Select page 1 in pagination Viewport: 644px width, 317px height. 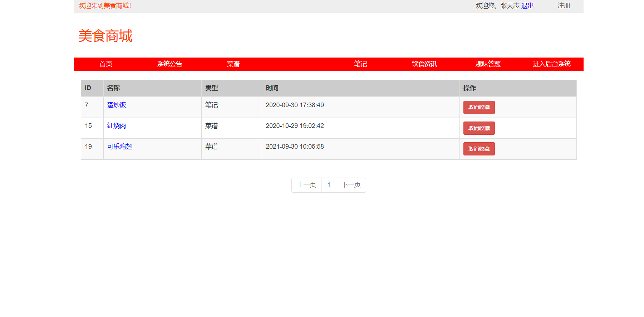click(329, 185)
